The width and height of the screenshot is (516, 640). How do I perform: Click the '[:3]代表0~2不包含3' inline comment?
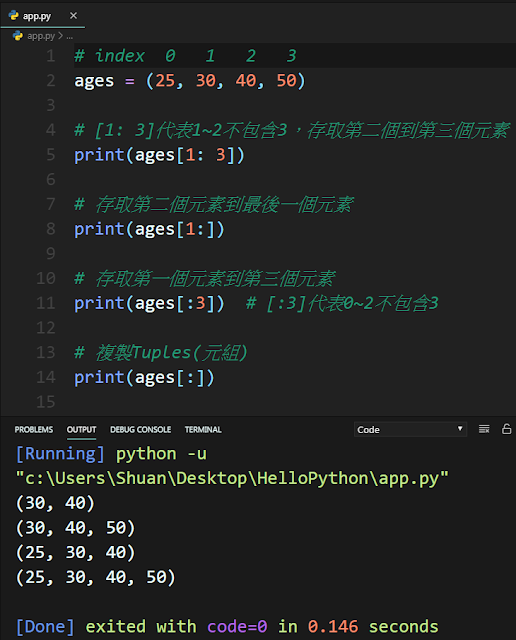point(342,303)
